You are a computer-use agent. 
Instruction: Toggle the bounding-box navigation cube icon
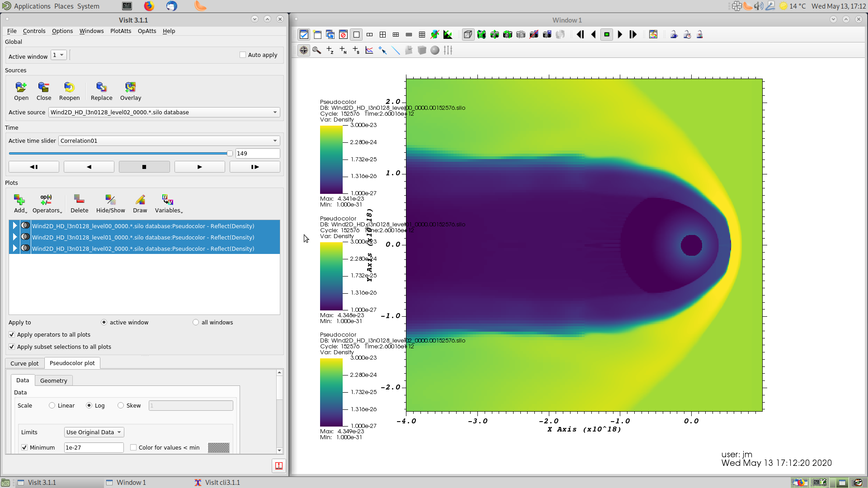tap(468, 34)
